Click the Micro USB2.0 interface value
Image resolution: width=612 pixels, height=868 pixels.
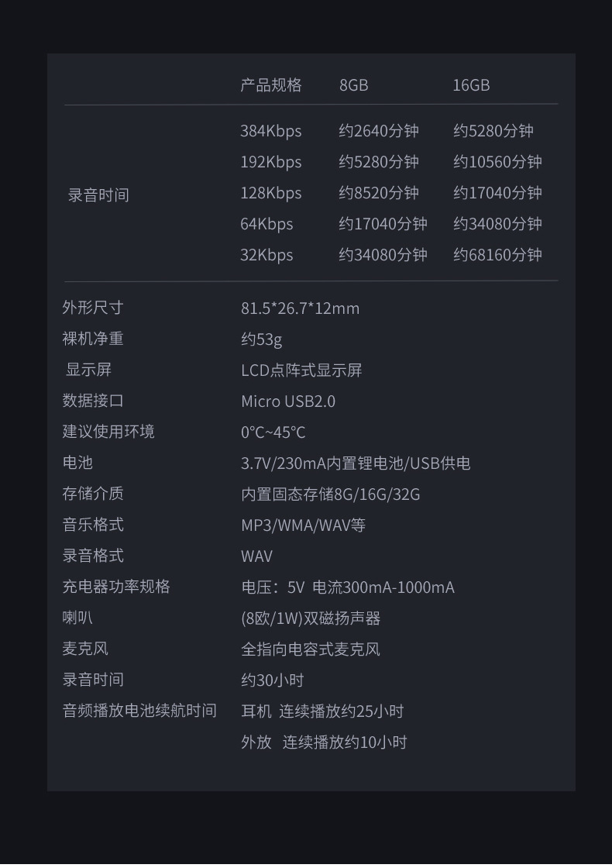click(288, 401)
